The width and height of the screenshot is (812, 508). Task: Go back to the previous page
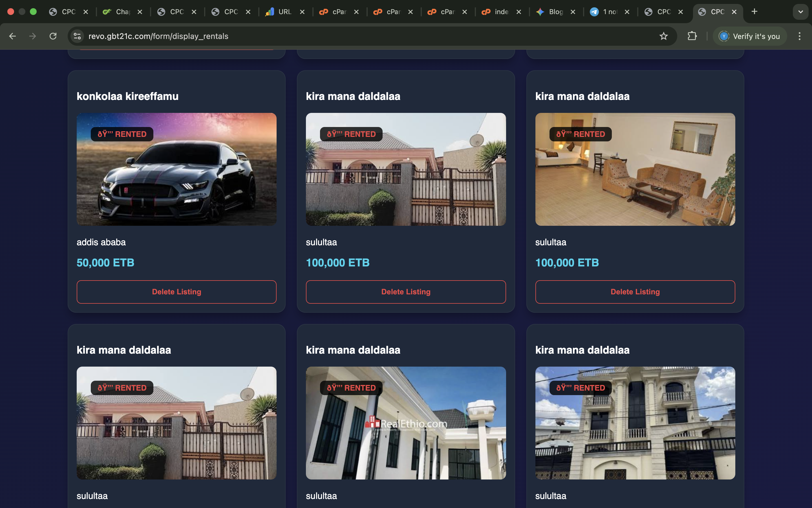(12, 36)
